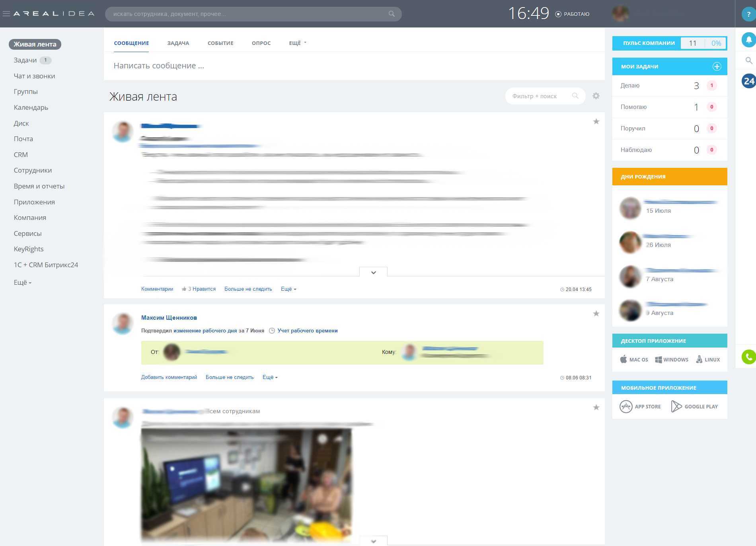Viewport: 756px width, 546px height.
Task: Open the Bitrix24 round icon
Action: tap(748, 81)
